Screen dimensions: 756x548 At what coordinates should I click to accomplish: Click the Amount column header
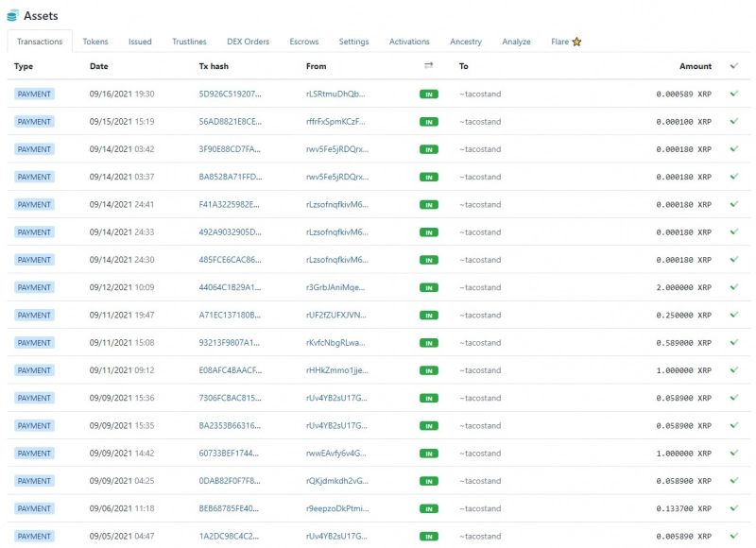coord(696,66)
